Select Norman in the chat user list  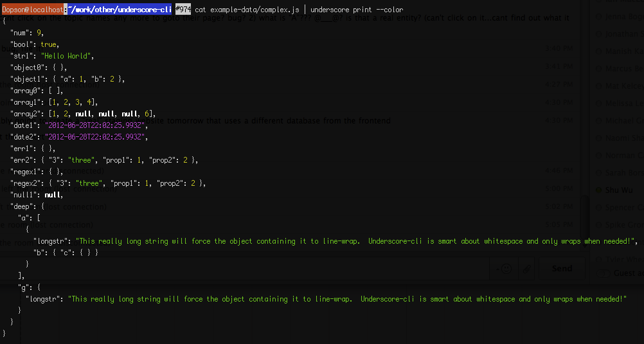point(624,156)
